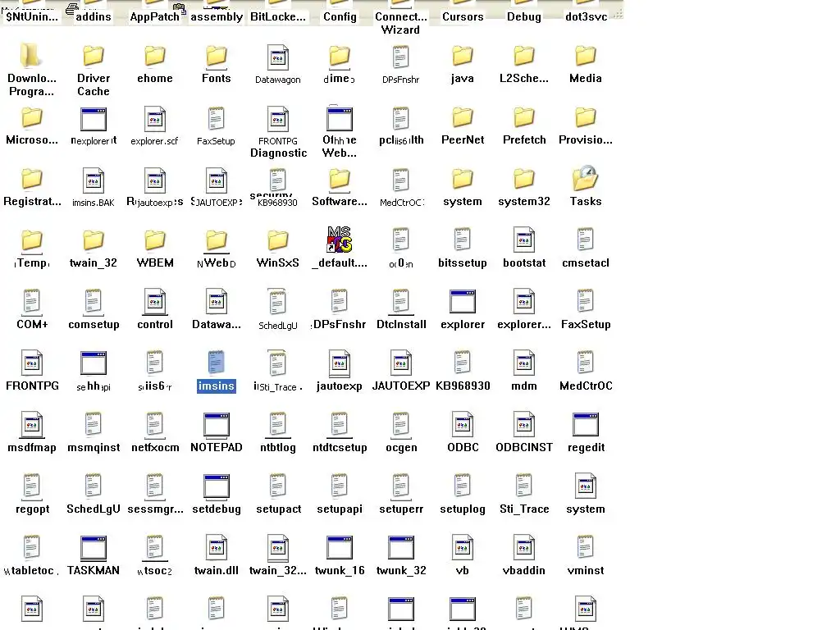Click the DtcInstall log file icon
840x630 pixels.
click(401, 301)
